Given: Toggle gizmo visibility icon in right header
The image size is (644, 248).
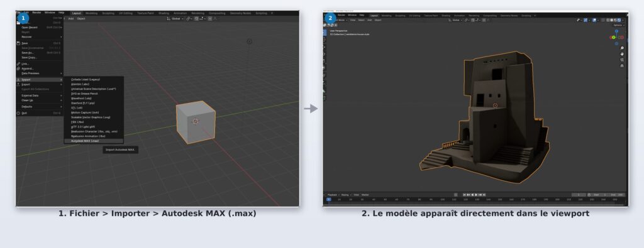Looking at the screenshot, I should coord(586,20).
